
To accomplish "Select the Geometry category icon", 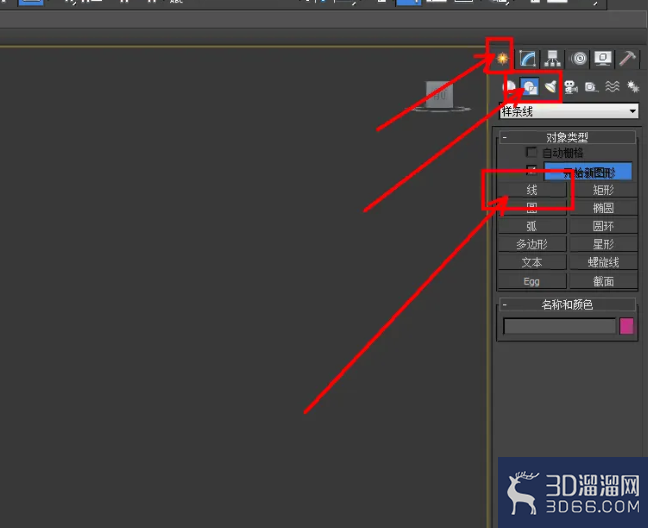I will [x=510, y=87].
